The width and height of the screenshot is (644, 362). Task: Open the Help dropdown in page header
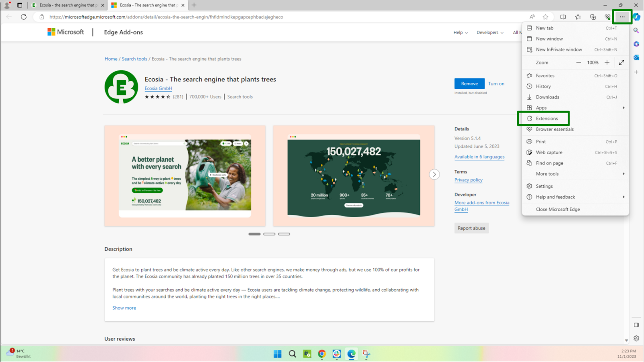pyautogui.click(x=460, y=33)
